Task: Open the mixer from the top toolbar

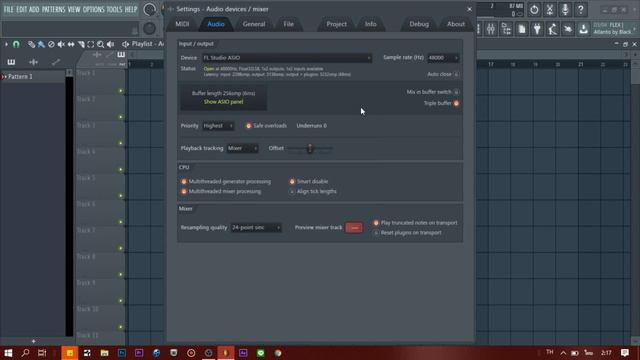Action: 491,29
